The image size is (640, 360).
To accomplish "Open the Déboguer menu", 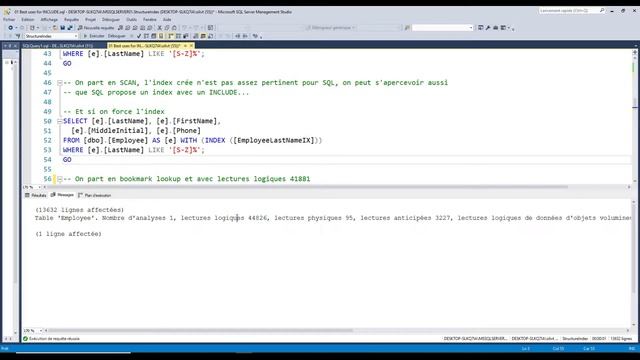I will pos(111,19).
